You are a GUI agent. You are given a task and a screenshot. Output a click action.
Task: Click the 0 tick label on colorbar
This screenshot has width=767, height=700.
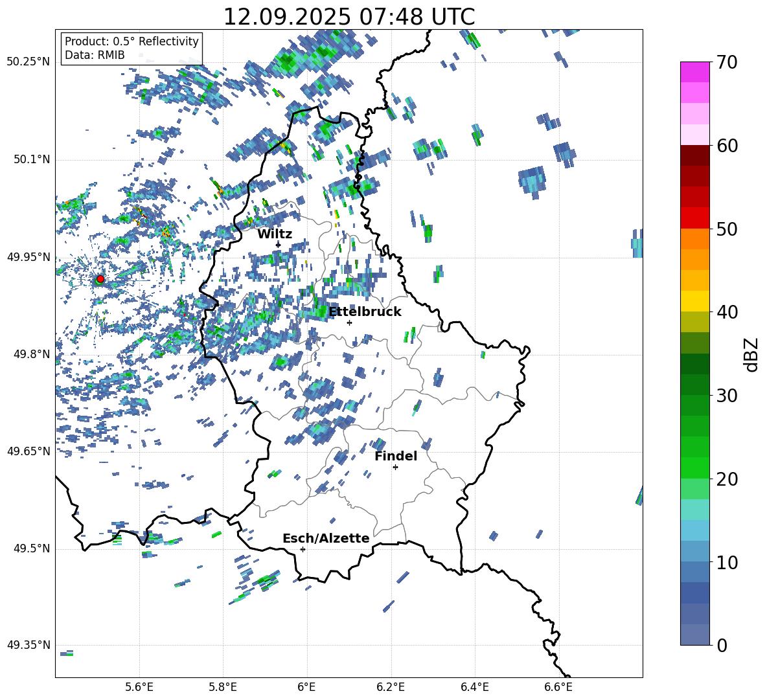click(x=722, y=645)
